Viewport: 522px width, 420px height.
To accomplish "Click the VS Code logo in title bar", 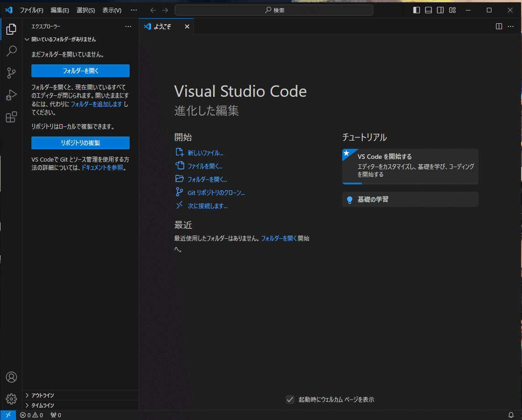I will tap(9, 10).
